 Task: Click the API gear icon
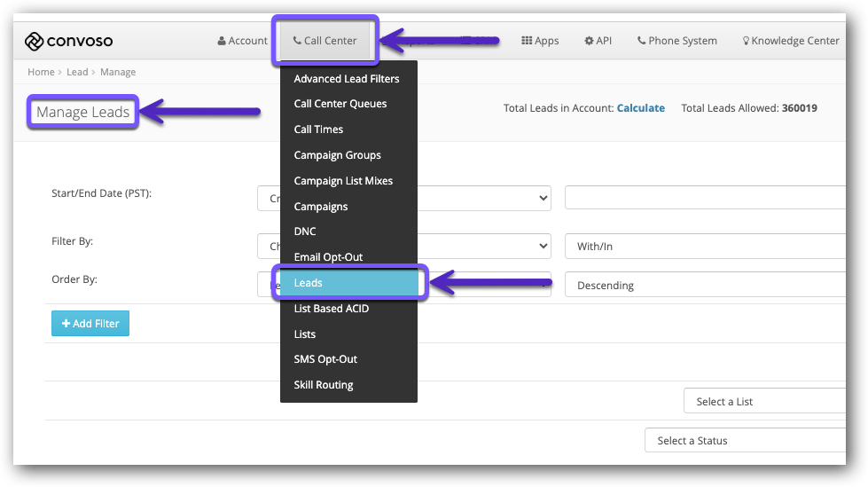[x=589, y=41]
